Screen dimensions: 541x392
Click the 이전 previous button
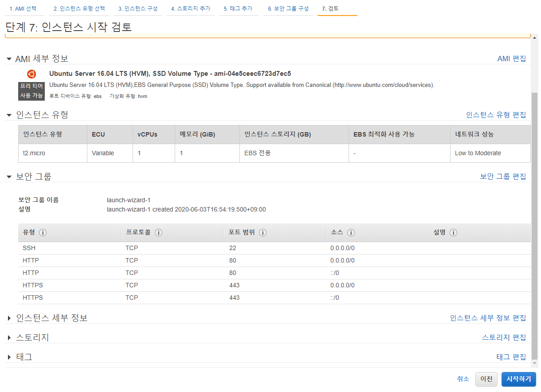tap(486, 379)
